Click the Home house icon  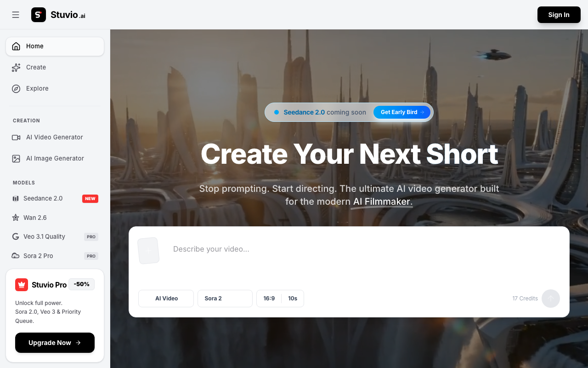pos(16,46)
